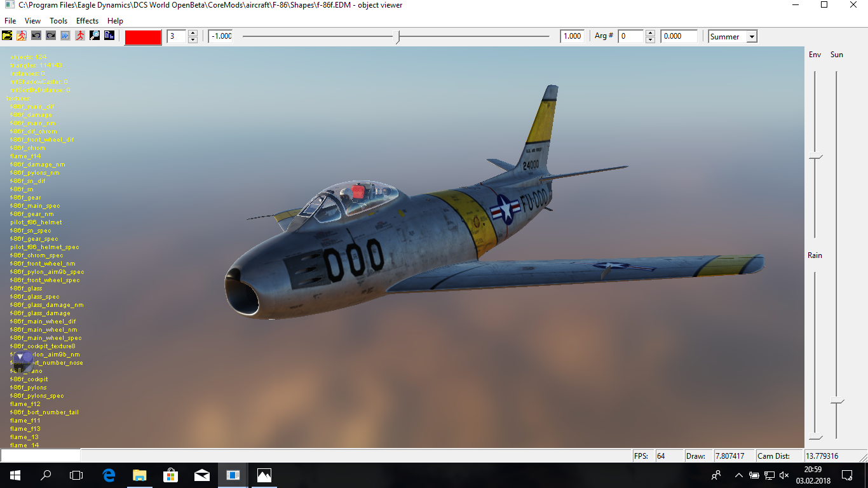The width and height of the screenshot is (868, 488).
Task: Click the Sun vertical slider thumb
Action: pos(837,401)
